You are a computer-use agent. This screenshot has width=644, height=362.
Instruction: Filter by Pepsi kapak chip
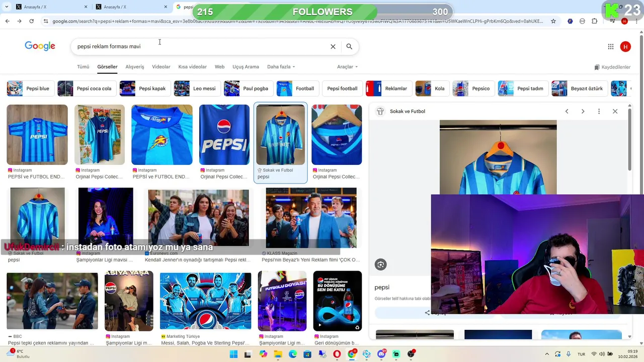tap(144, 88)
